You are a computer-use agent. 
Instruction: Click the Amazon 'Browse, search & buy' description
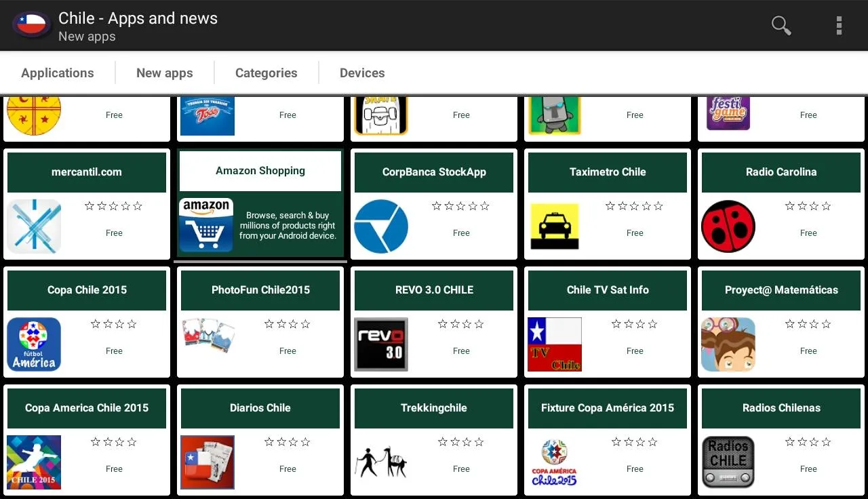288,226
